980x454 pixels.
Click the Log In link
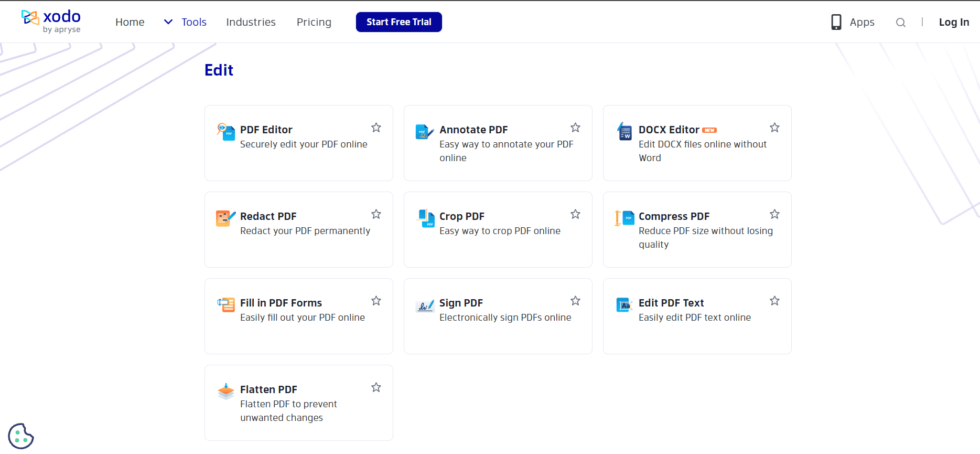(954, 22)
